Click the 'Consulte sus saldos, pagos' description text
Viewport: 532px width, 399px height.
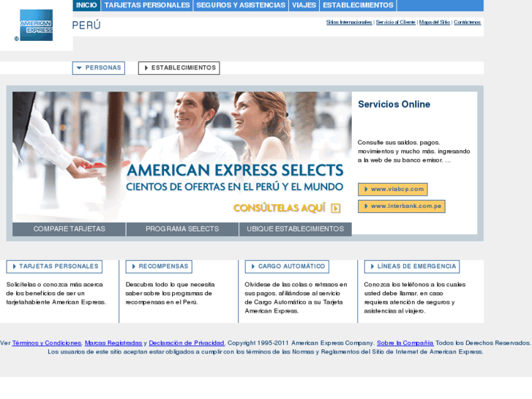pyautogui.click(x=413, y=152)
